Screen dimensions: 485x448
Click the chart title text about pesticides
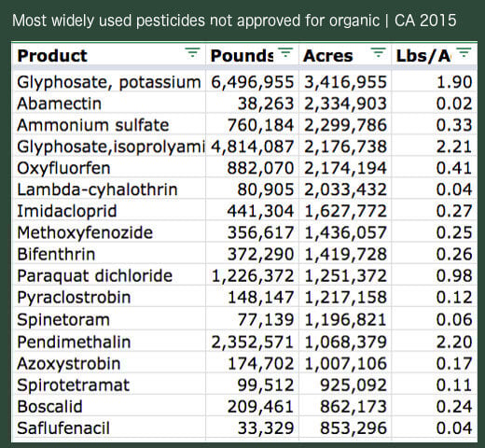(234, 21)
